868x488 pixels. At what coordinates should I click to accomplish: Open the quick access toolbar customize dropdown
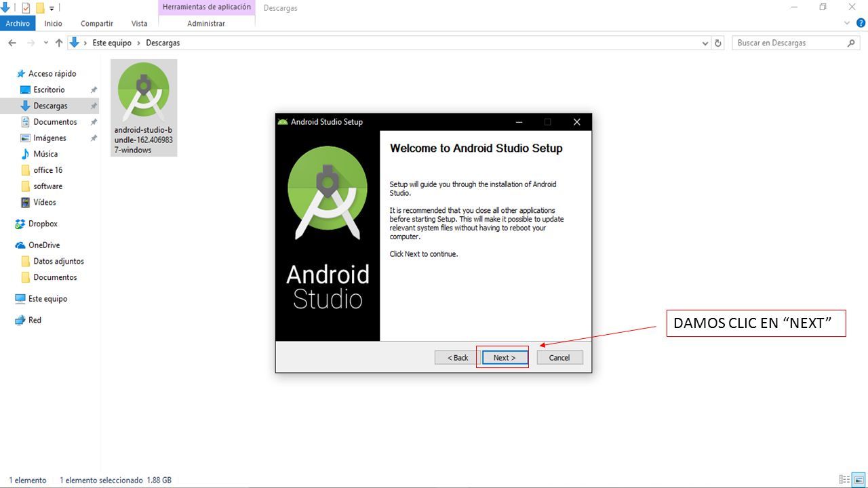click(52, 8)
